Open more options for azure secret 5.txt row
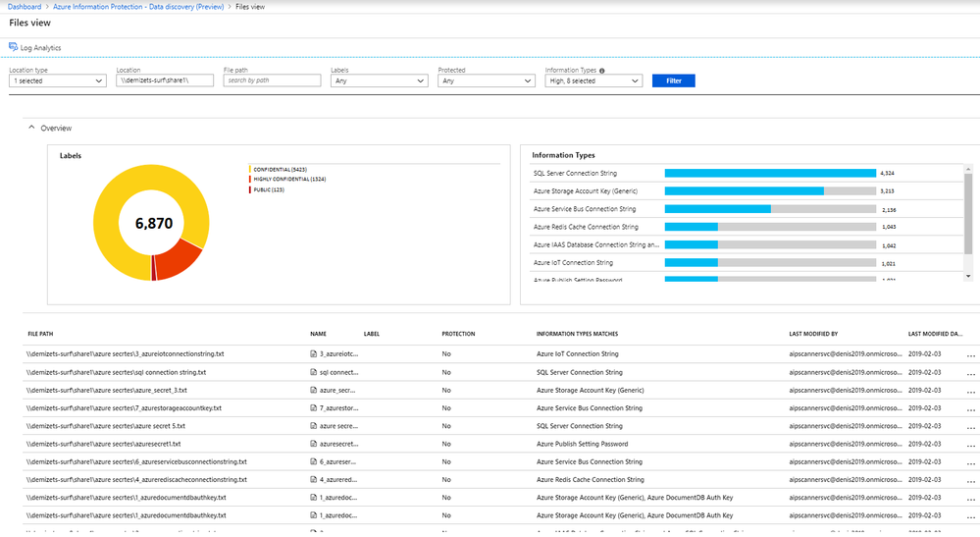980x537 pixels. coord(970,428)
